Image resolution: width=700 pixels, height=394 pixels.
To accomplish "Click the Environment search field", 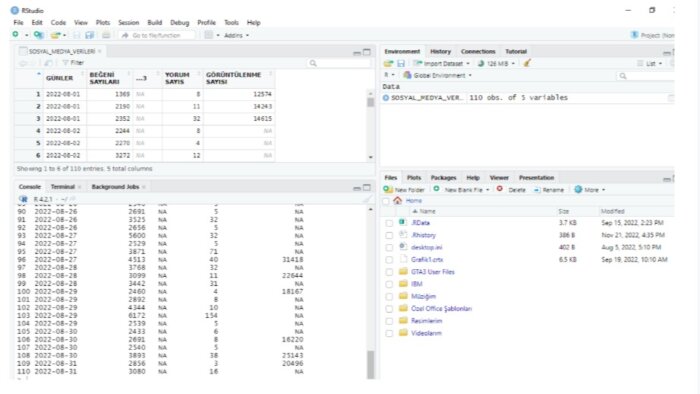I will pos(646,76).
